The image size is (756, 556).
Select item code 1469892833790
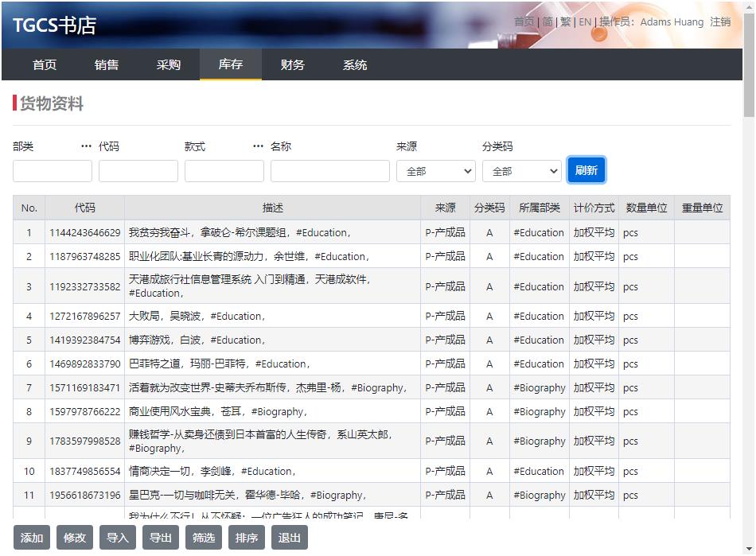(x=85, y=364)
